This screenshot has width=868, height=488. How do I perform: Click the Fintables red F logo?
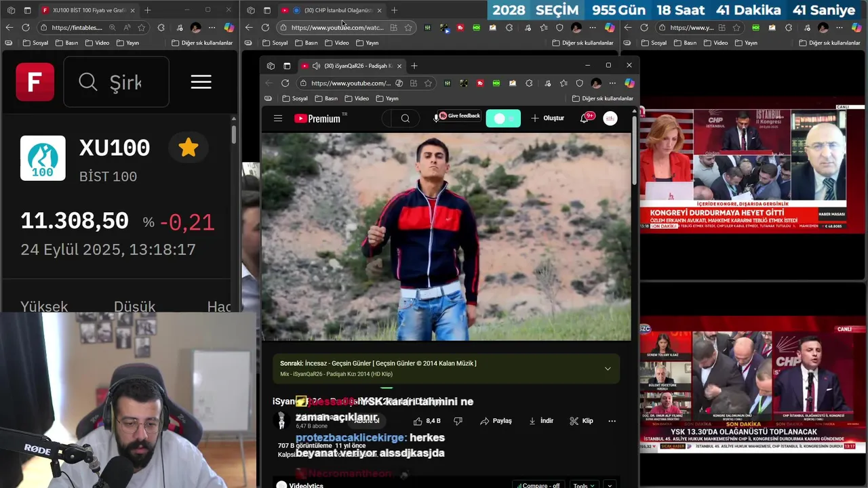(x=35, y=82)
